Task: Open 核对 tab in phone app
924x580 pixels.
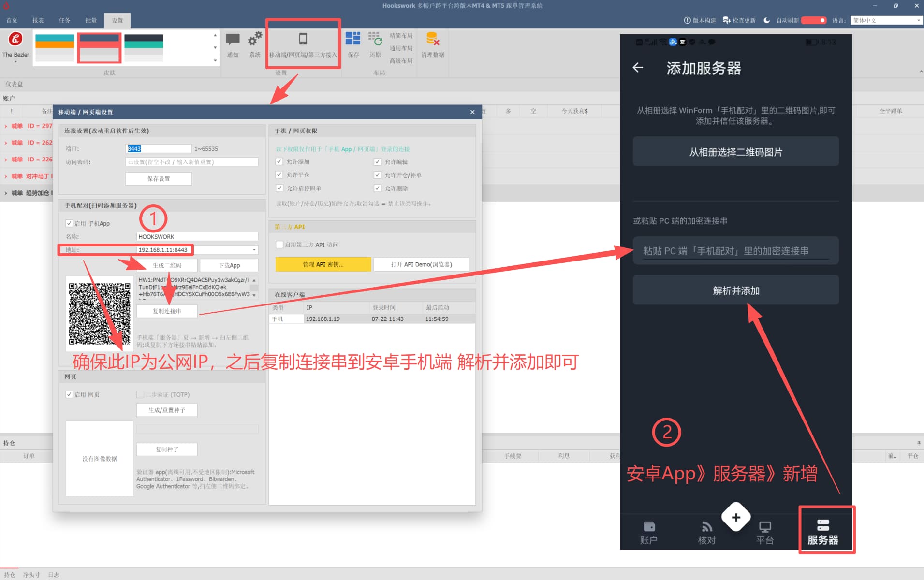Action: click(707, 533)
